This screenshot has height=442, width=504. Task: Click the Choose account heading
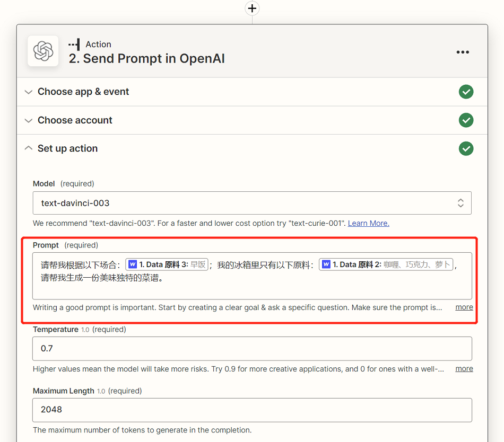75,120
